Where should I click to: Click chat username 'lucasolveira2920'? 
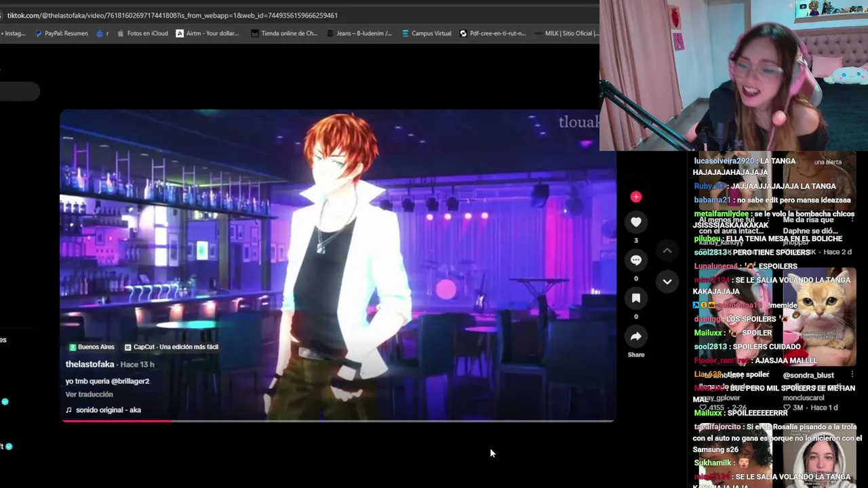click(x=724, y=161)
